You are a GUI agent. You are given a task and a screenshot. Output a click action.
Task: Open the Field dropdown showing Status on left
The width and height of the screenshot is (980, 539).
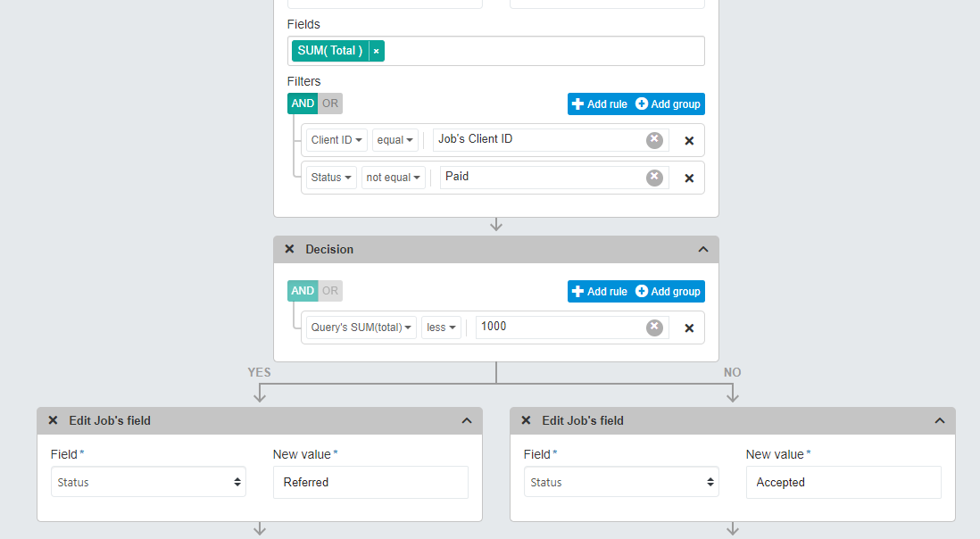pos(148,482)
